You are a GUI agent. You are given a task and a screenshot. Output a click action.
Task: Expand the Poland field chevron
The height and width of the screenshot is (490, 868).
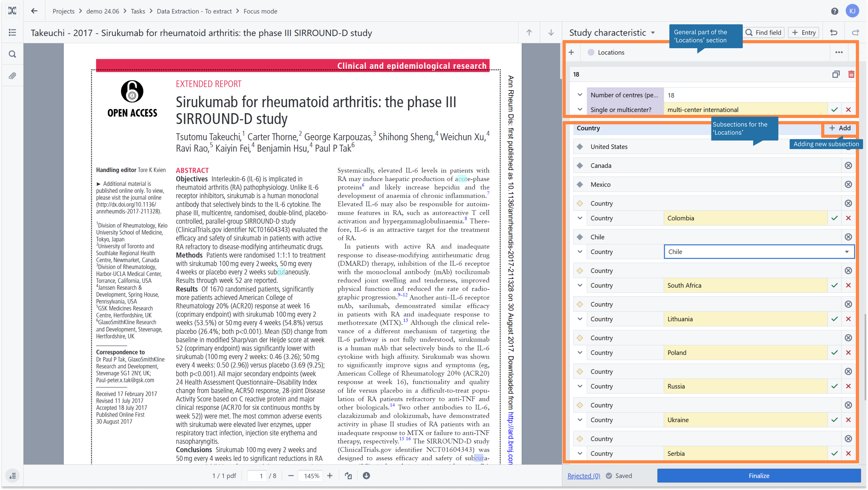pyautogui.click(x=579, y=352)
